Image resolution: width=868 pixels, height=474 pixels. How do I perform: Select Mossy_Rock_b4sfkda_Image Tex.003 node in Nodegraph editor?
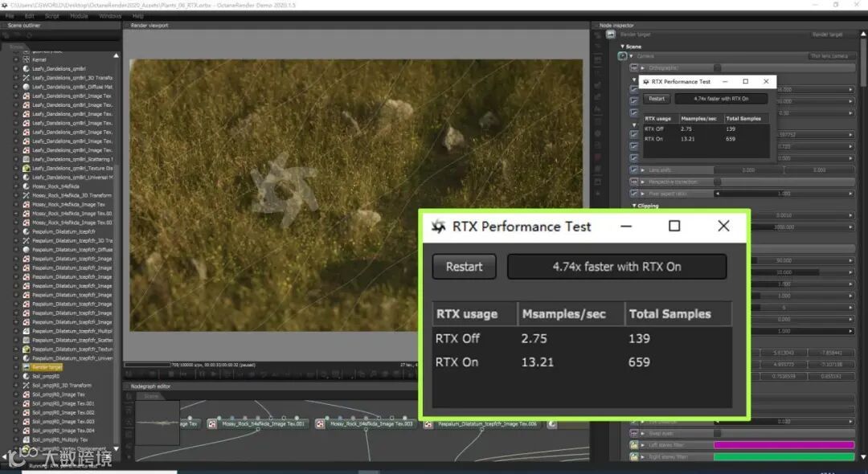click(366, 423)
